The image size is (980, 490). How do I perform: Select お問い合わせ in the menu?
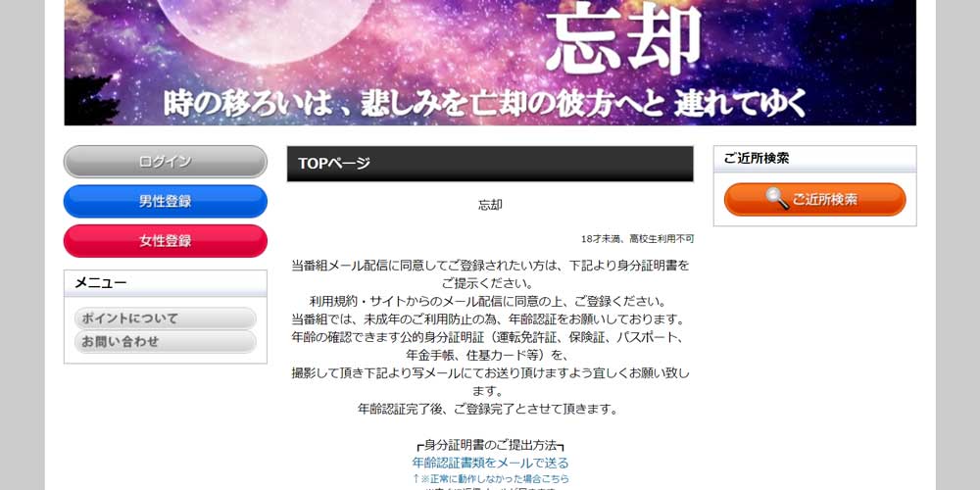pos(165,342)
